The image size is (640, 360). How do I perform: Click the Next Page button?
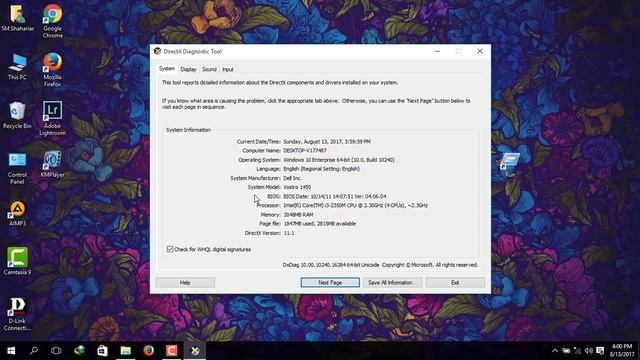tap(330, 282)
